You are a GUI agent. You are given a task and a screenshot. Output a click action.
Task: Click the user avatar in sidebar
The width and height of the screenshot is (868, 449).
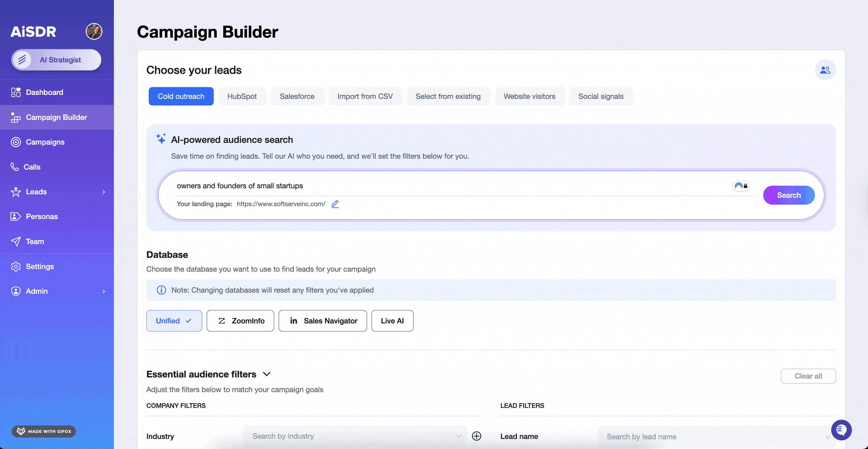[94, 31]
